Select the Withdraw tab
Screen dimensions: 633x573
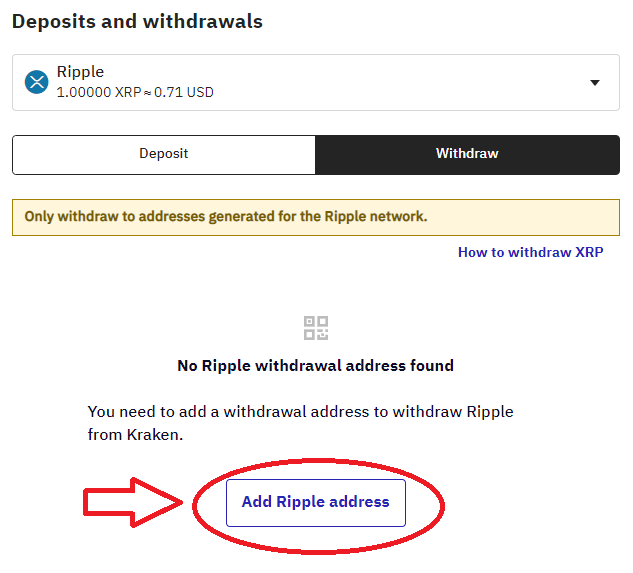pos(467,154)
